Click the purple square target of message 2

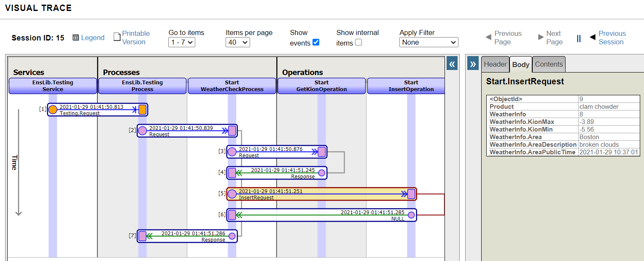point(232,131)
